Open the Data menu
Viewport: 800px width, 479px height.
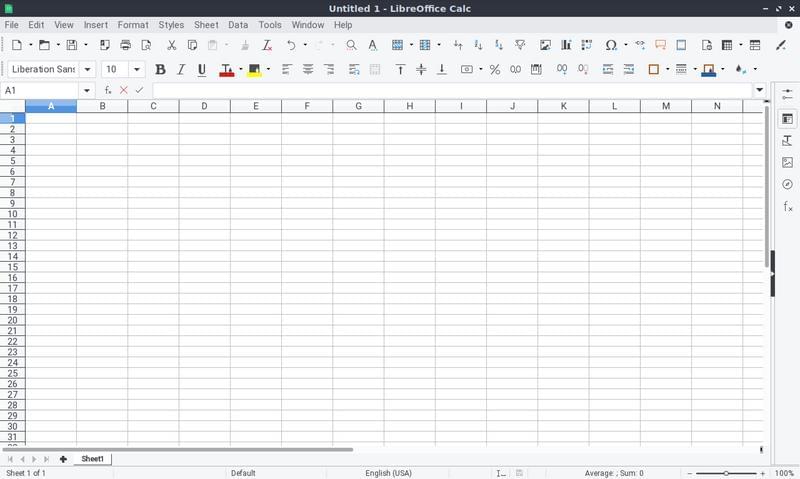238,24
